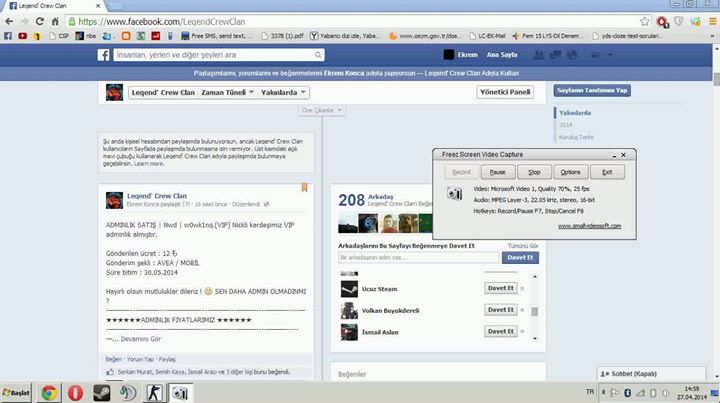The image size is (720, 403).
Task: Open the screen capture app in taskbar
Action: tap(180, 393)
